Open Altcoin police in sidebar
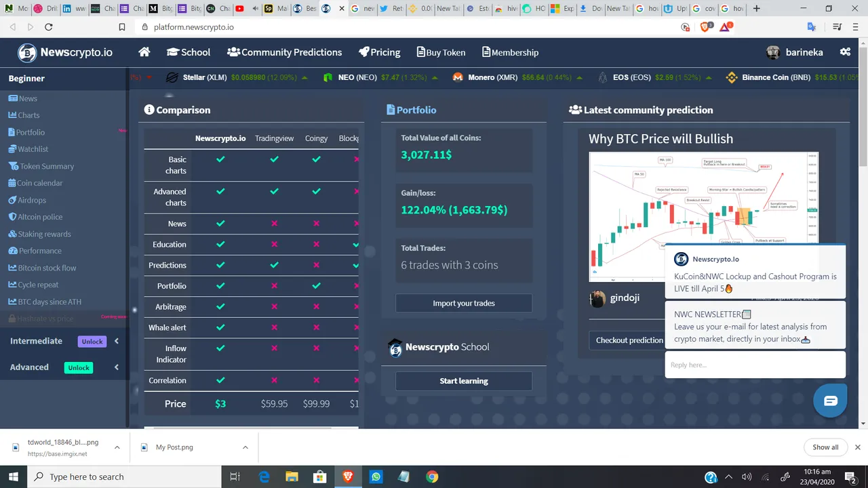868x488 pixels. pyautogui.click(x=35, y=217)
